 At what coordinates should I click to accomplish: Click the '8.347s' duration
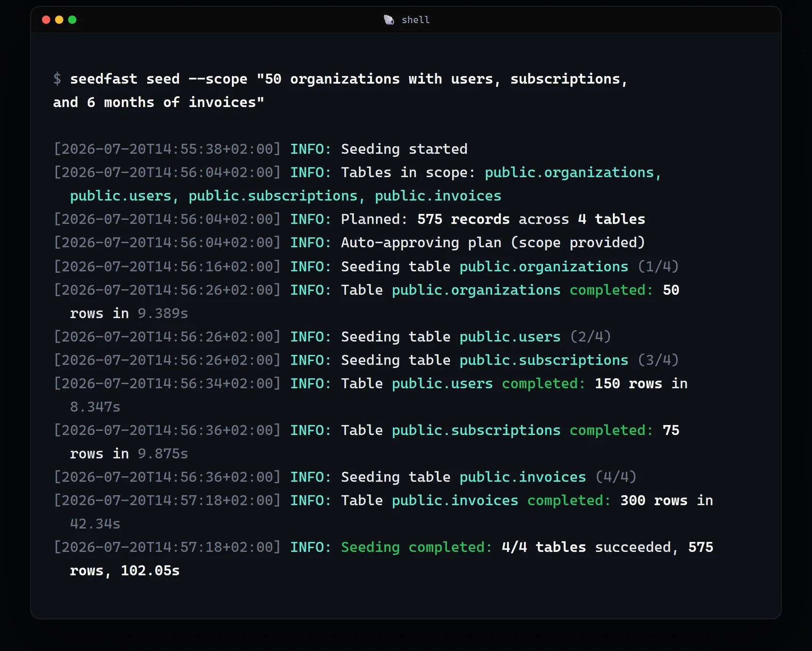coord(95,407)
